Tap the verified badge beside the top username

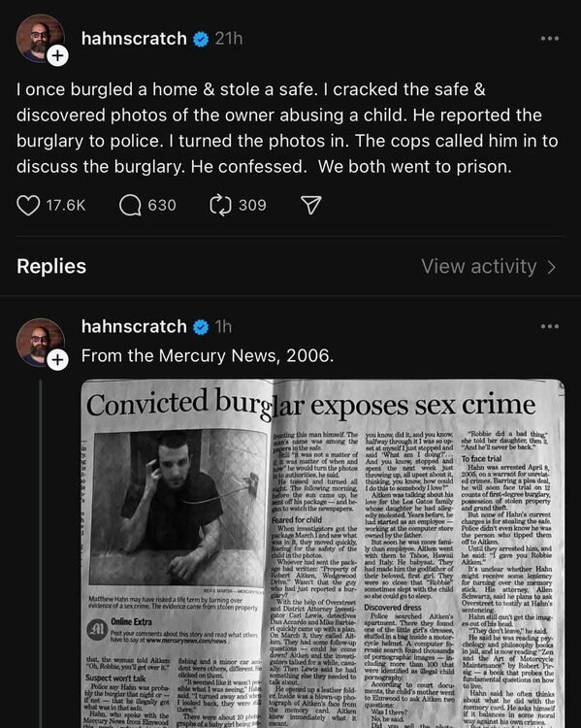(201, 39)
